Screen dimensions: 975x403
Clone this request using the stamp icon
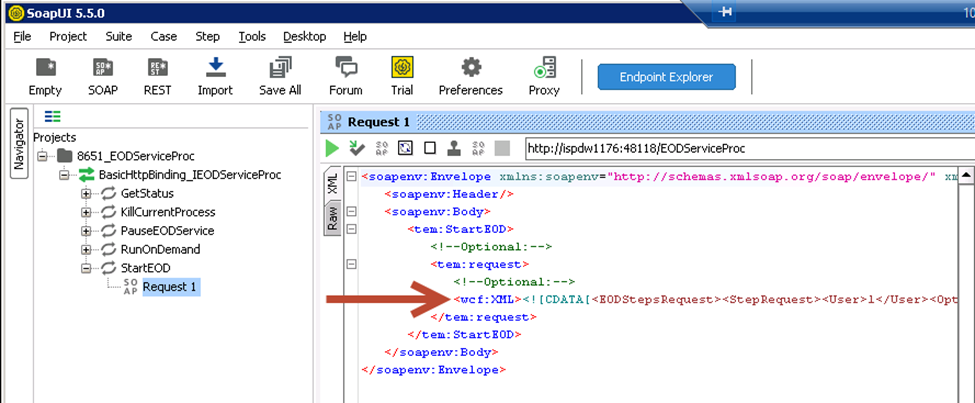(x=455, y=148)
